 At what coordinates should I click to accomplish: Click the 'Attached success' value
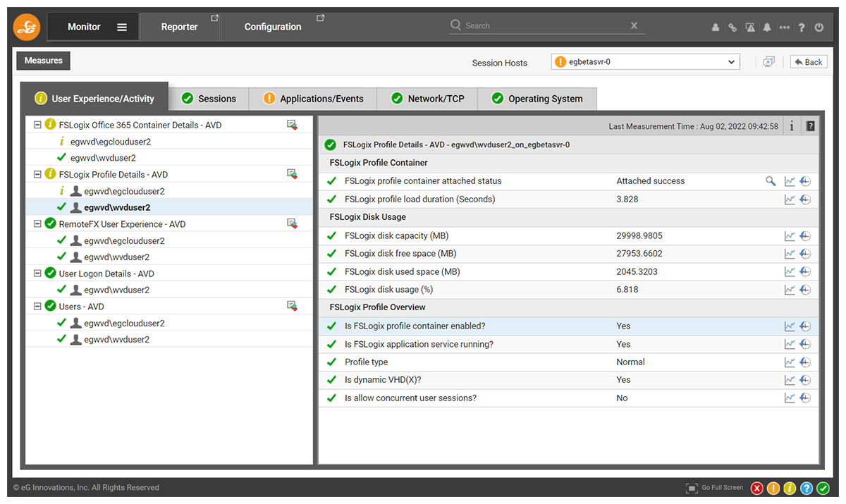651,181
